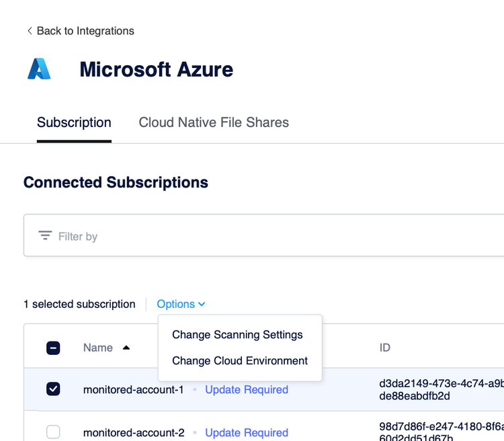
Task: Choose Change Cloud Environment
Action: coord(240,361)
